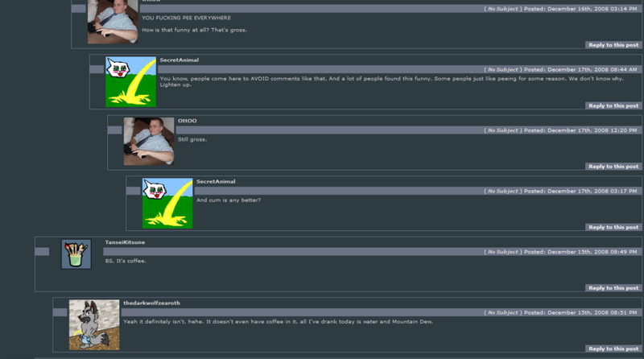Image resolution: width=644 pixels, height=359 pixels.
Task: Open SecretAnimal's avatar on the 08:44 AM comment
Action: tap(131, 82)
